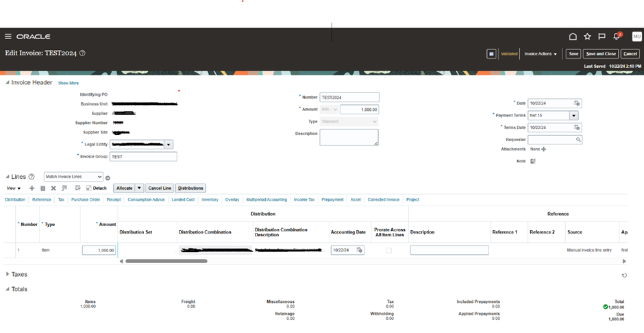Image resolution: width=644 pixels, height=333 pixels.
Task: Click the add attachment plus icon
Action: pyautogui.click(x=544, y=149)
